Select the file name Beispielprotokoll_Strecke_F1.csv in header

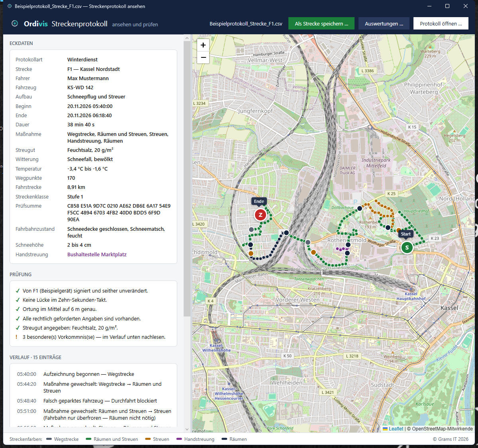[246, 24]
